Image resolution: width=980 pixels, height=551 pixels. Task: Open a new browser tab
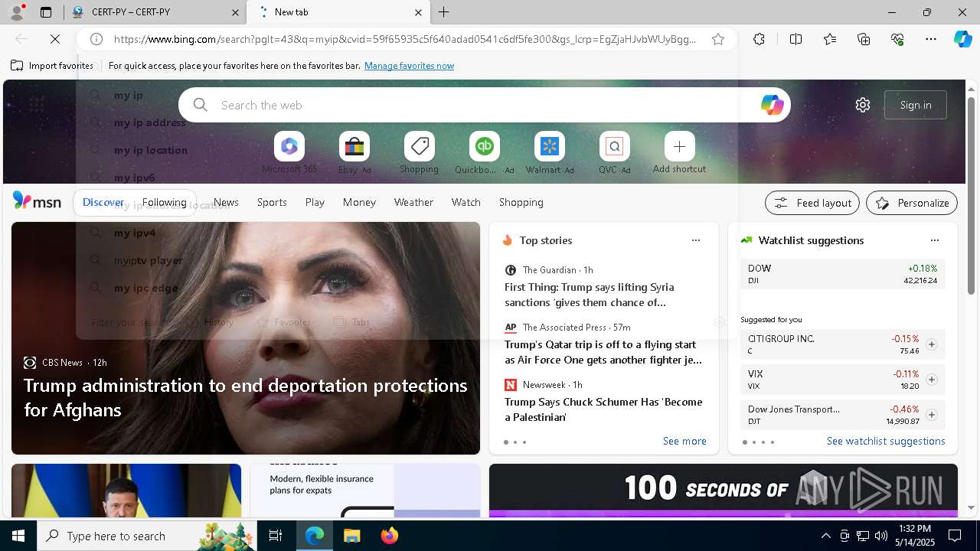coord(444,12)
